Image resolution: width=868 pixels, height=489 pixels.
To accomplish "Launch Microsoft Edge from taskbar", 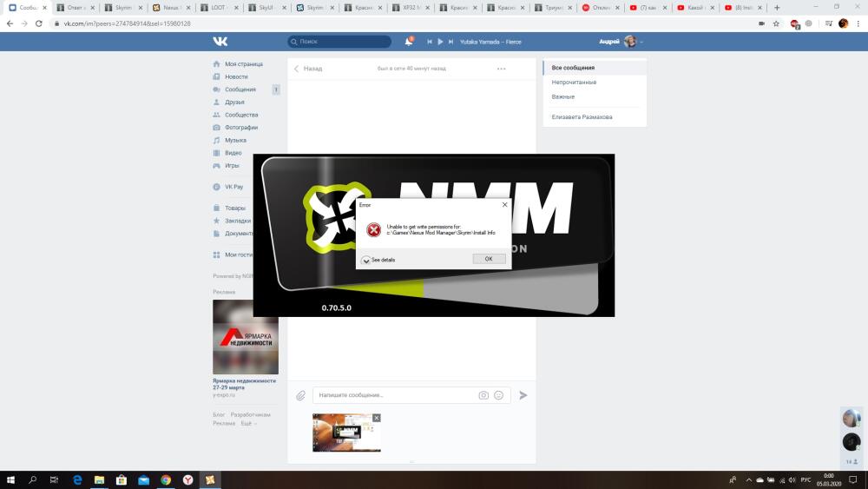I will coord(77,480).
